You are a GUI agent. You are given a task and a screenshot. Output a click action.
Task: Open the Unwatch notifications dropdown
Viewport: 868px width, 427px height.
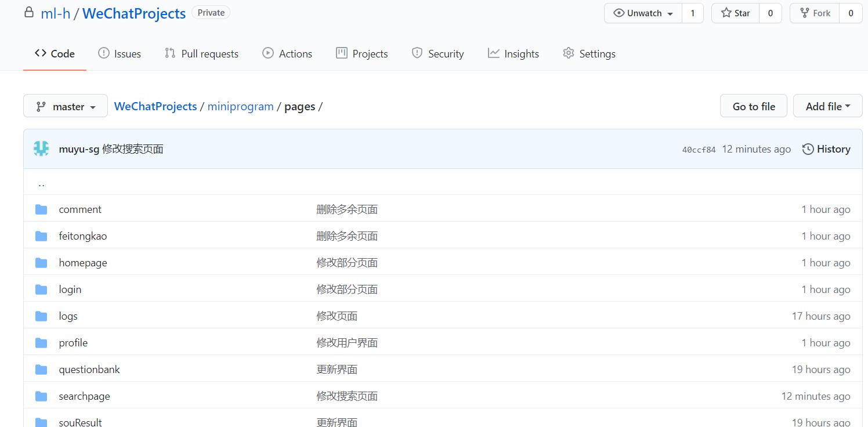tap(643, 13)
